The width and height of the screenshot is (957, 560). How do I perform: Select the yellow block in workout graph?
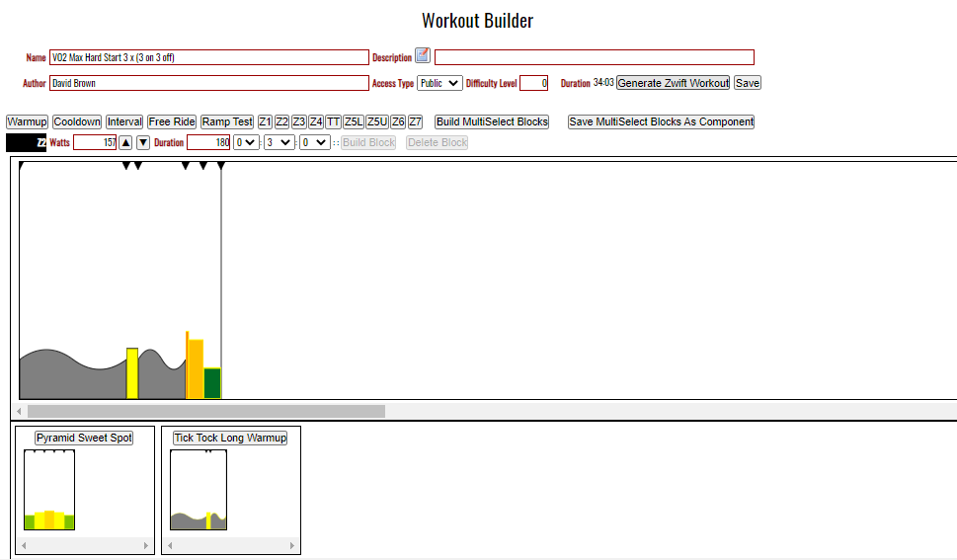132,372
